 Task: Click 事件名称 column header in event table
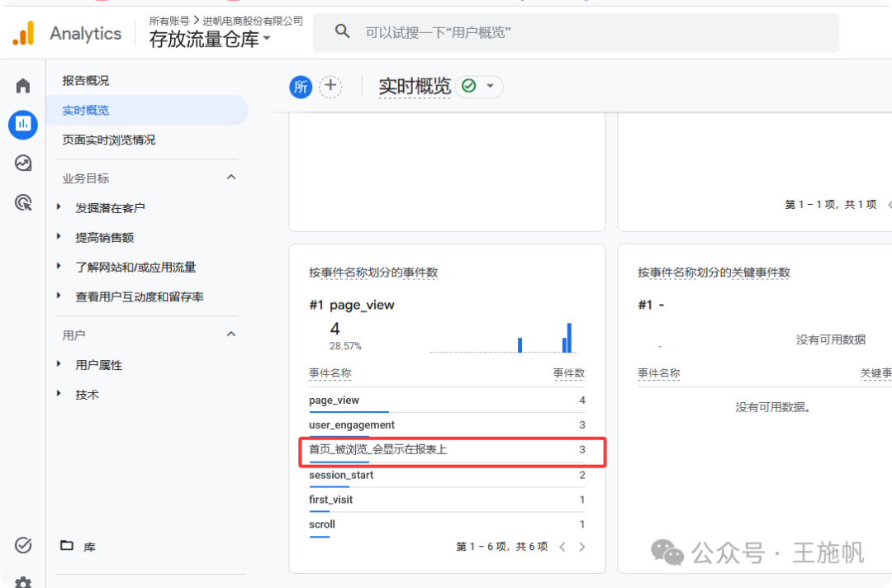[330, 373]
